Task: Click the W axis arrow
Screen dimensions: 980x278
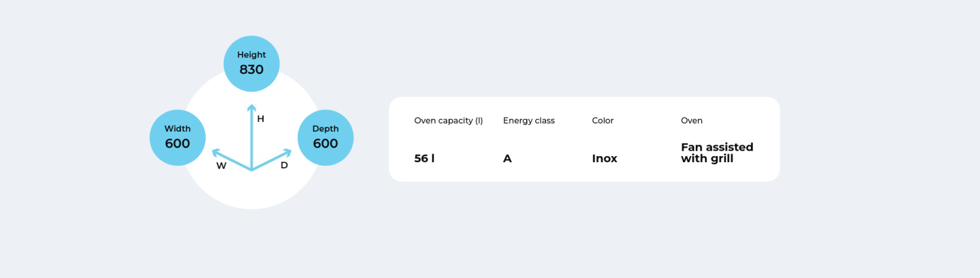Action: click(x=232, y=159)
